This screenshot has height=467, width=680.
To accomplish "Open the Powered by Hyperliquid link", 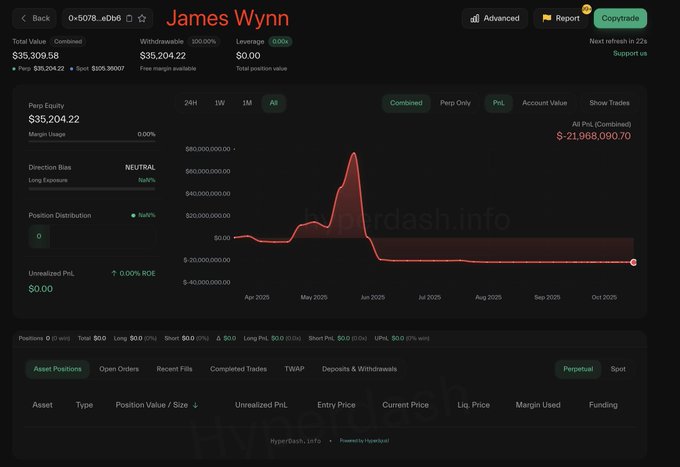I will point(364,441).
